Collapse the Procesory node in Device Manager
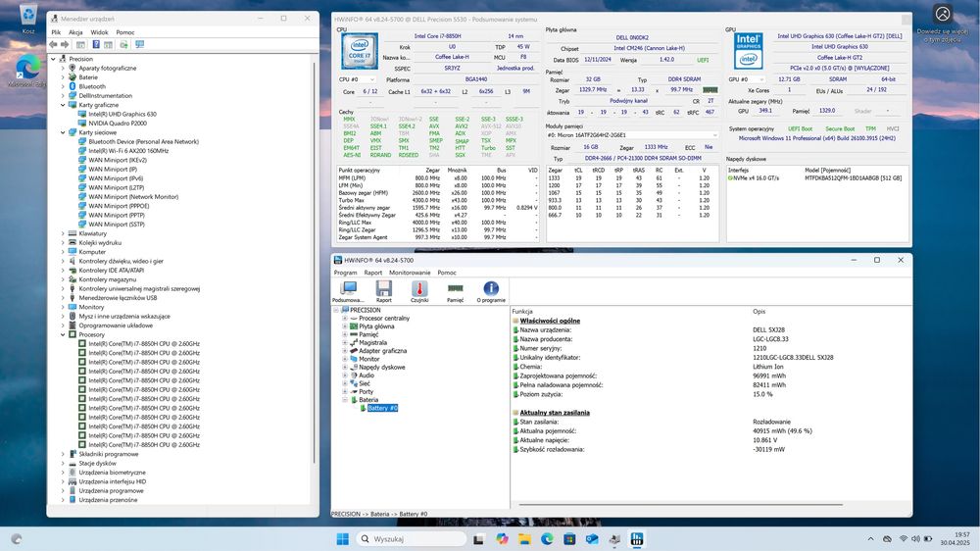This screenshot has height=551, width=980. (x=63, y=334)
